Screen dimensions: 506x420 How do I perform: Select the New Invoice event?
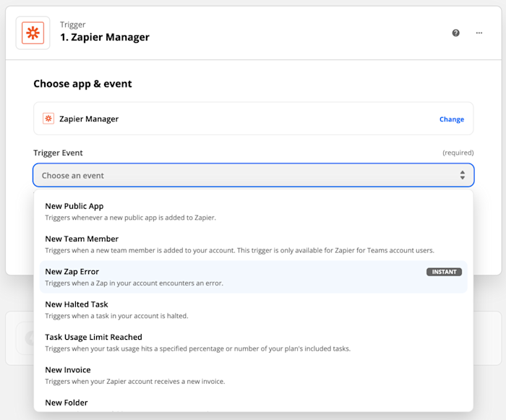pyautogui.click(x=253, y=375)
